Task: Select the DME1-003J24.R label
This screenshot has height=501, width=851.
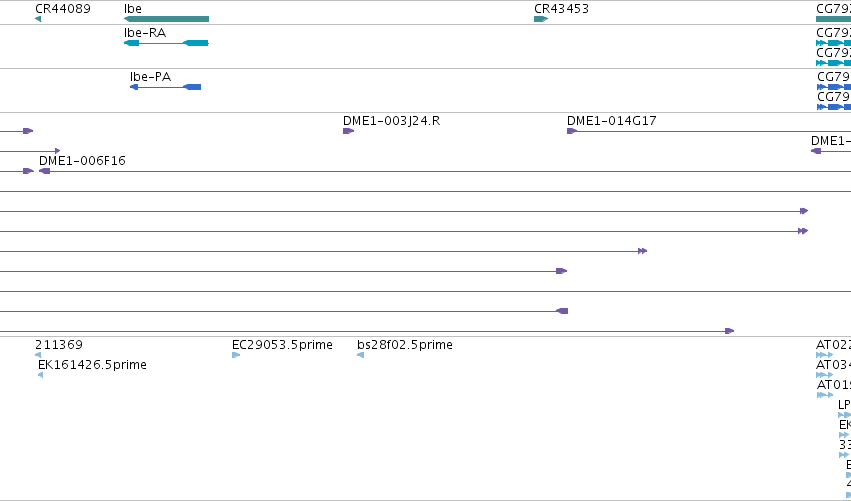Action: pos(391,121)
